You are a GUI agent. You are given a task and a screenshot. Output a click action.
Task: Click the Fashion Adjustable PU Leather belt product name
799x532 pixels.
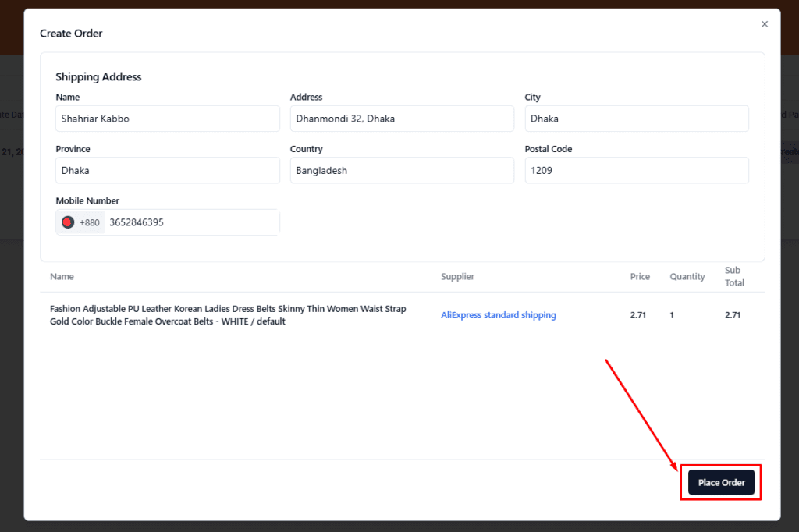point(228,315)
